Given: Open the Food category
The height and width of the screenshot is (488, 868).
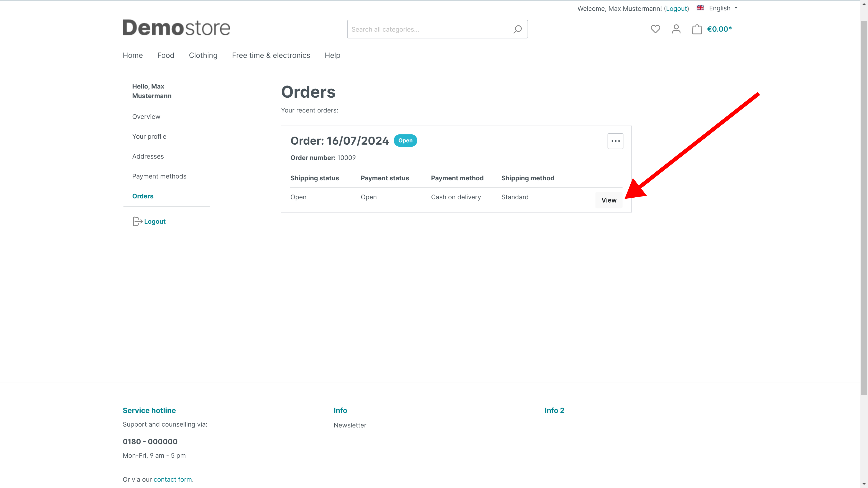Looking at the screenshot, I should click(x=166, y=55).
